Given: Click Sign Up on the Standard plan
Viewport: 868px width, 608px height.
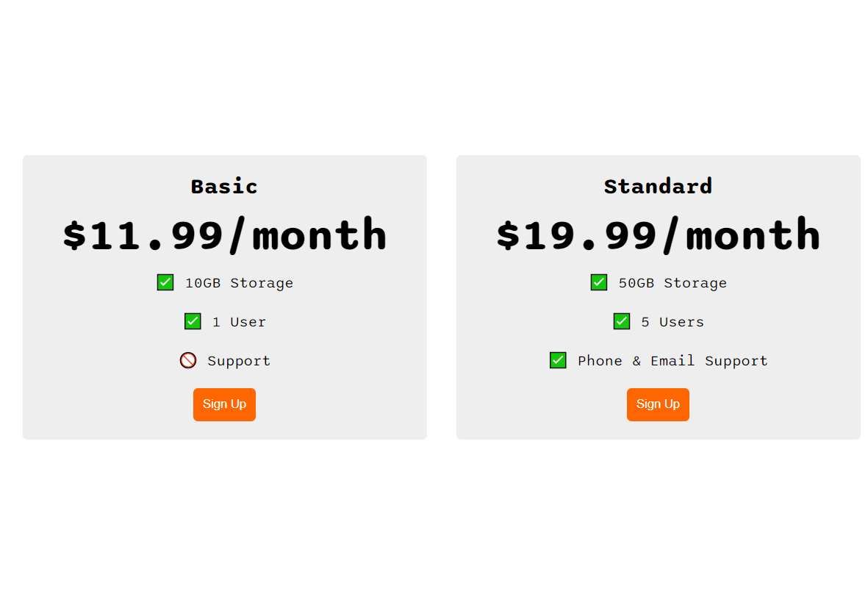Looking at the screenshot, I should (x=658, y=404).
